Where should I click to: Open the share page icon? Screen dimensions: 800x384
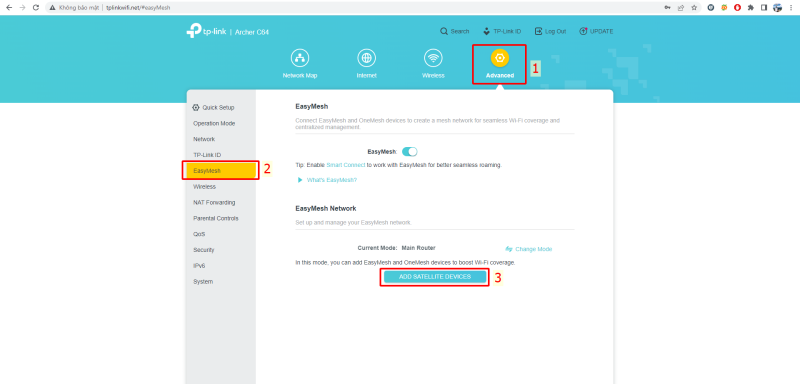[681, 8]
